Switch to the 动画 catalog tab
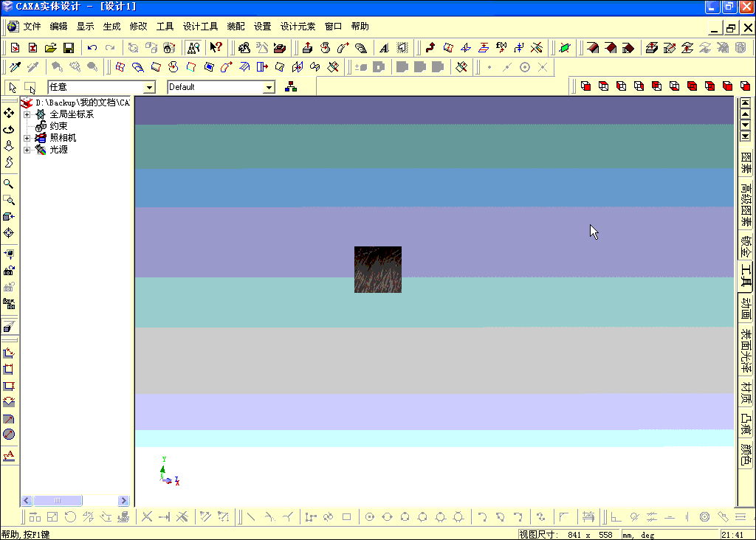 click(x=746, y=308)
